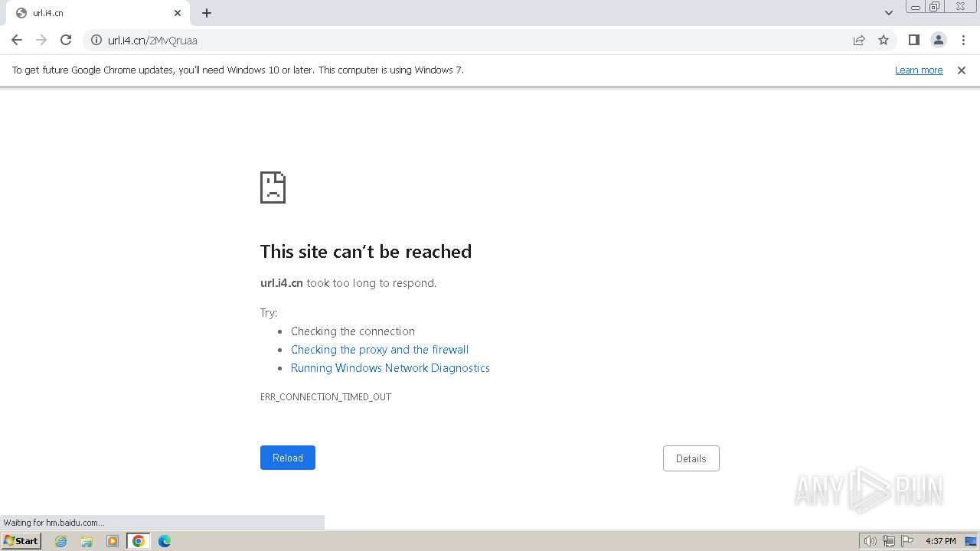Reload page using toolbar refresh icon
980x551 pixels.
[x=66, y=41]
